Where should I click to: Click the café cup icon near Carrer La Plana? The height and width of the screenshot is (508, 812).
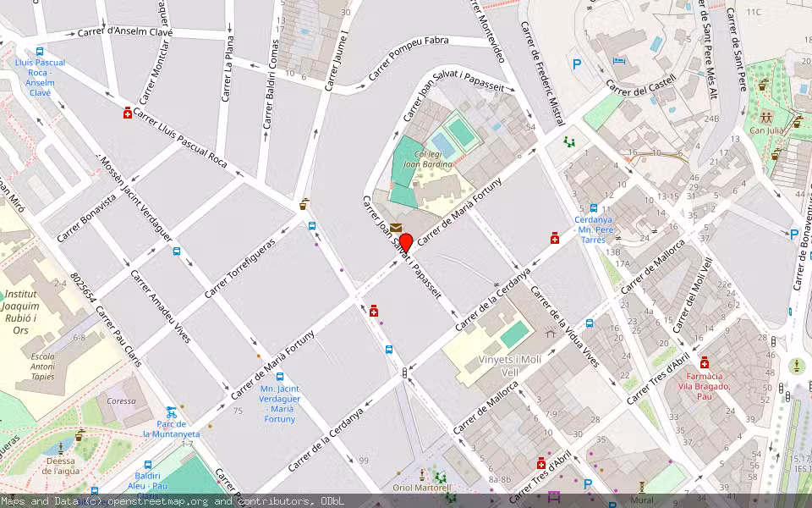304,205
